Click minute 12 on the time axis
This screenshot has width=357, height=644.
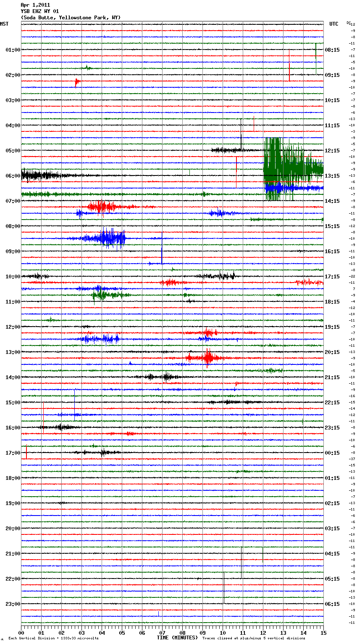(263, 633)
